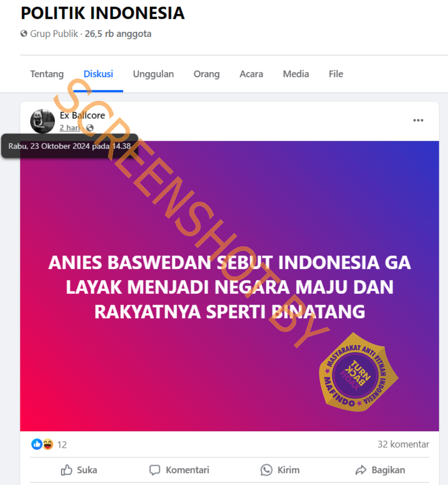Open the Tentang tab
This screenshot has height=485, width=448.
tap(47, 74)
